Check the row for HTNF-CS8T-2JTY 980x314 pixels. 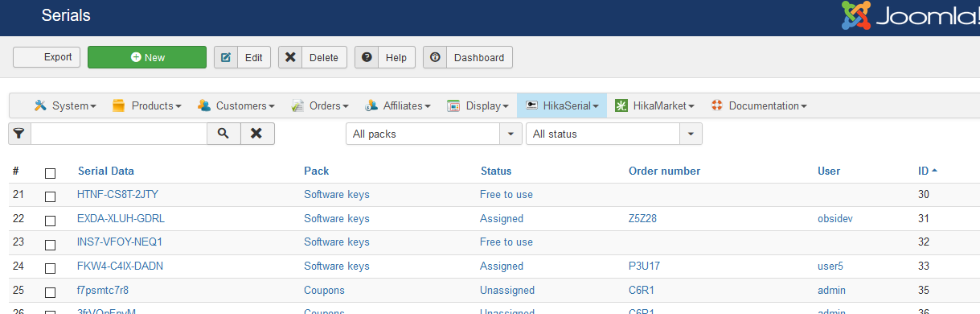tap(51, 196)
